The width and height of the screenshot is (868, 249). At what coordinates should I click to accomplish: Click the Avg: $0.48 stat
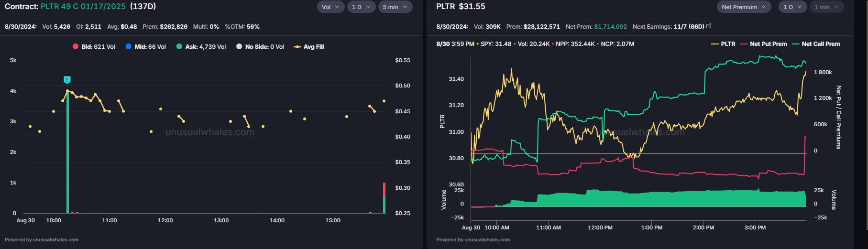point(122,27)
